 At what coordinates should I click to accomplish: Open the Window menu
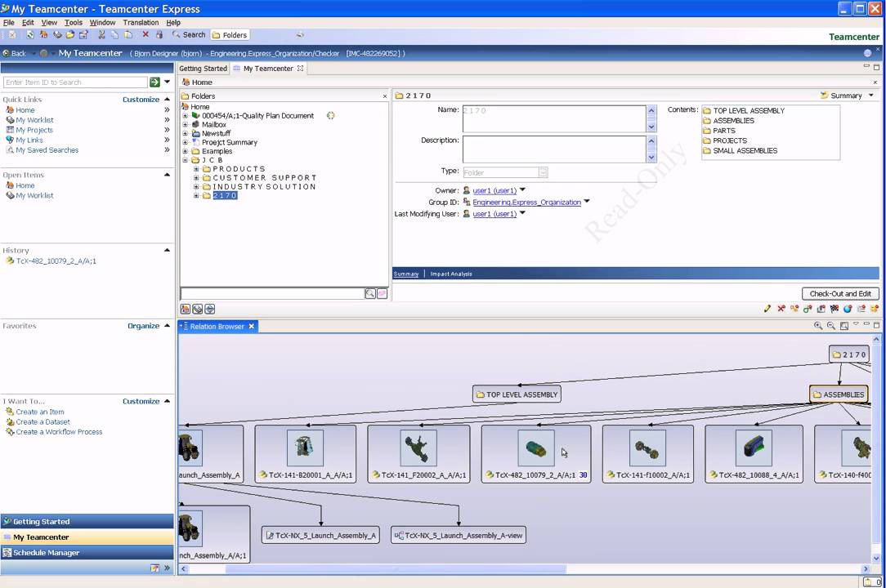(102, 23)
